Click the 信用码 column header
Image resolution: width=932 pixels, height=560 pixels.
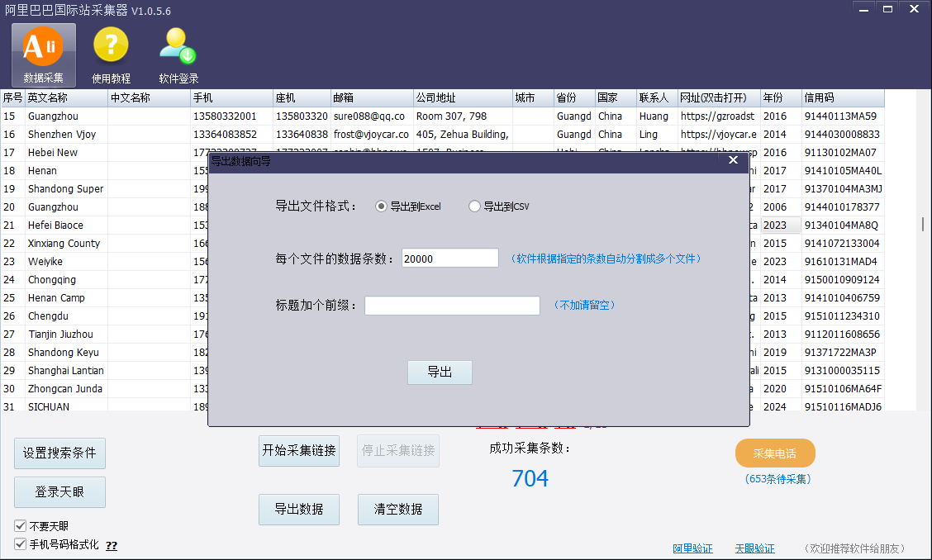coord(843,98)
